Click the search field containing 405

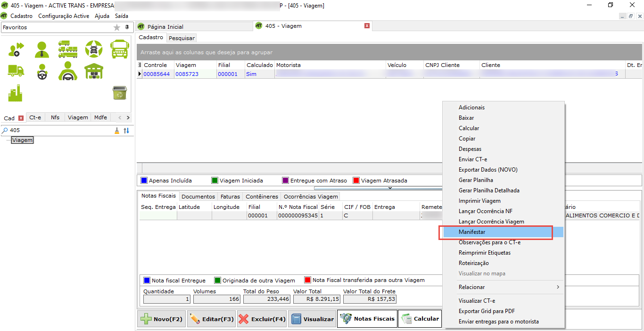pyautogui.click(x=59, y=130)
